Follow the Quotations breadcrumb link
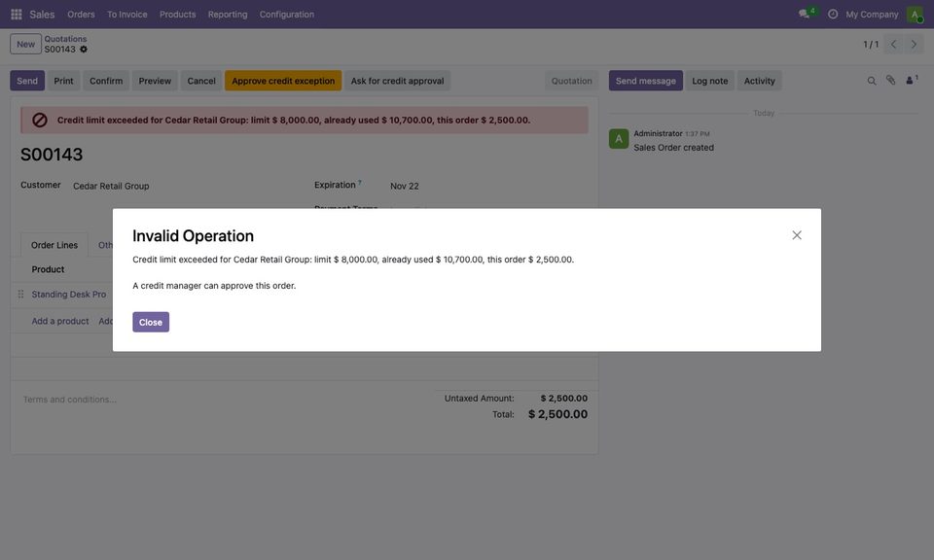Viewport: 934px width, 560px height. point(65,39)
